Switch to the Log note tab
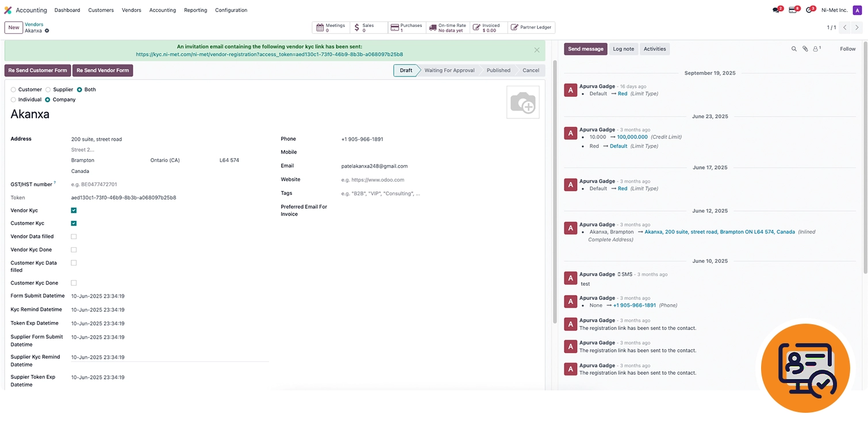 coord(623,49)
